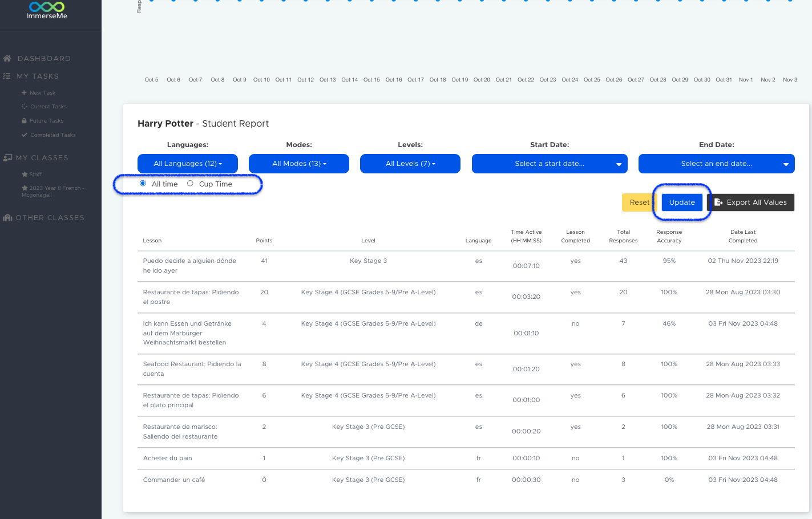Image resolution: width=812 pixels, height=519 pixels.
Task: Open Other Classes sidebar section
Action: click(x=50, y=218)
